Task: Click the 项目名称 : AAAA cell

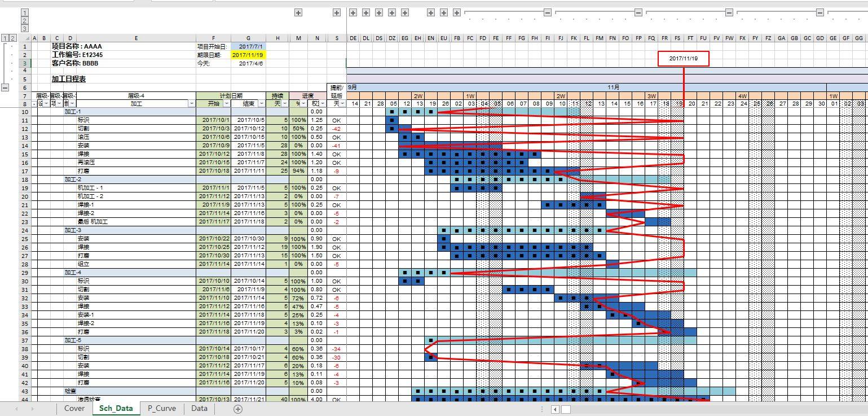Action: (77, 47)
